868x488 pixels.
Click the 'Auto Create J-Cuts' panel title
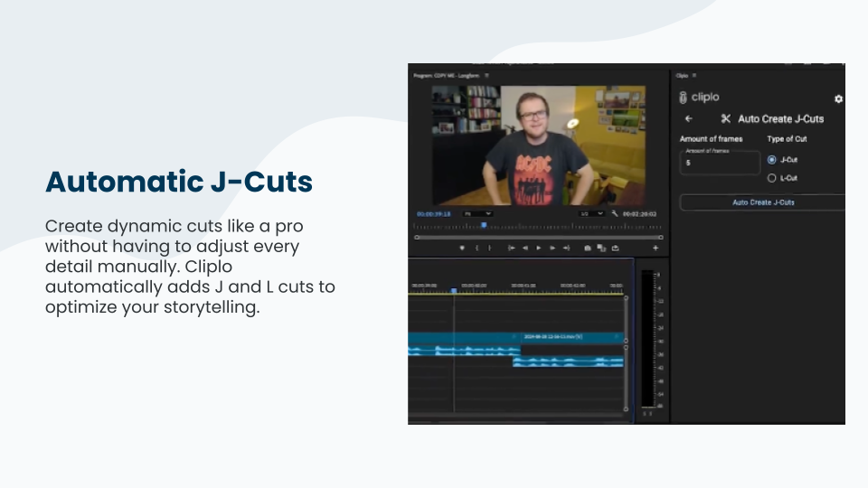coord(780,119)
